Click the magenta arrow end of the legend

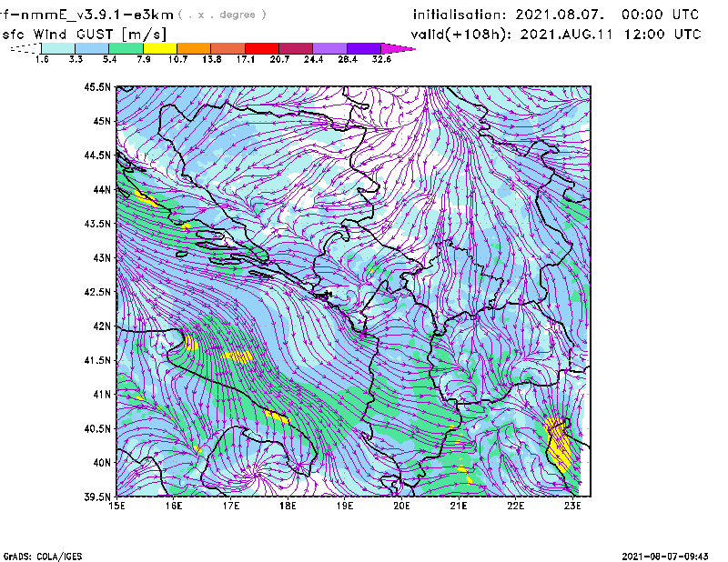(x=398, y=48)
